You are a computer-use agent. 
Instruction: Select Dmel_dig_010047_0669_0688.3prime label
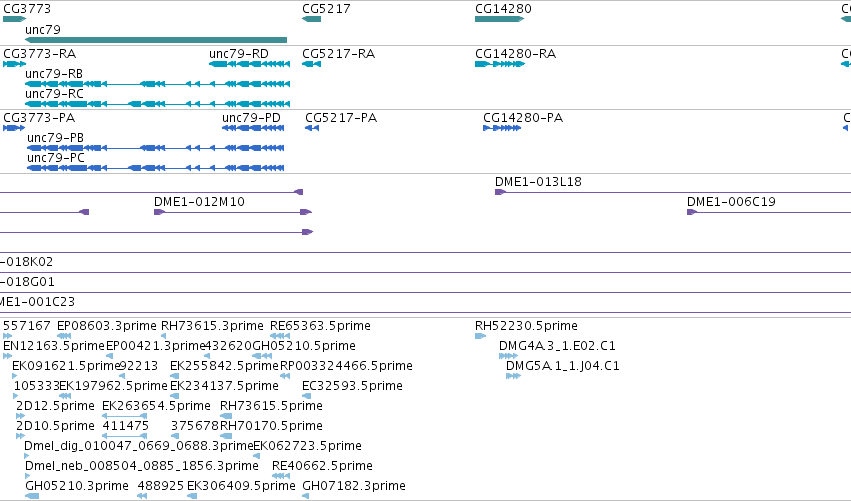pos(139,446)
